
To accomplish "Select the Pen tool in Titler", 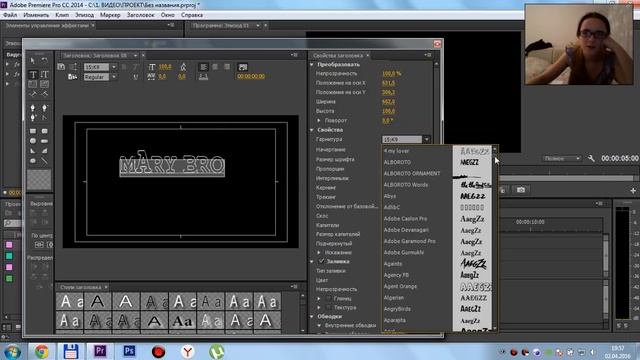I will click(x=33, y=108).
